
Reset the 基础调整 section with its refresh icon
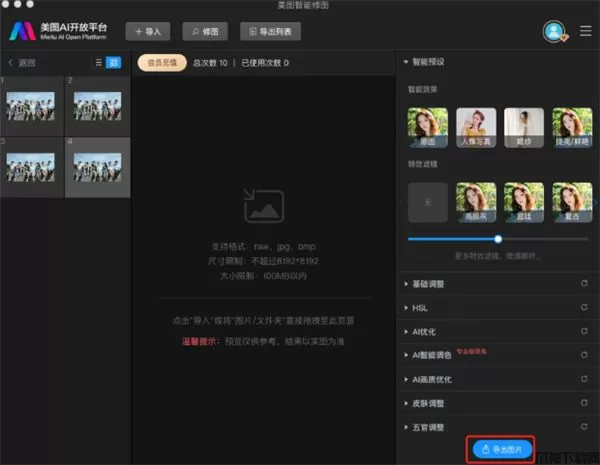tap(583, 284)
